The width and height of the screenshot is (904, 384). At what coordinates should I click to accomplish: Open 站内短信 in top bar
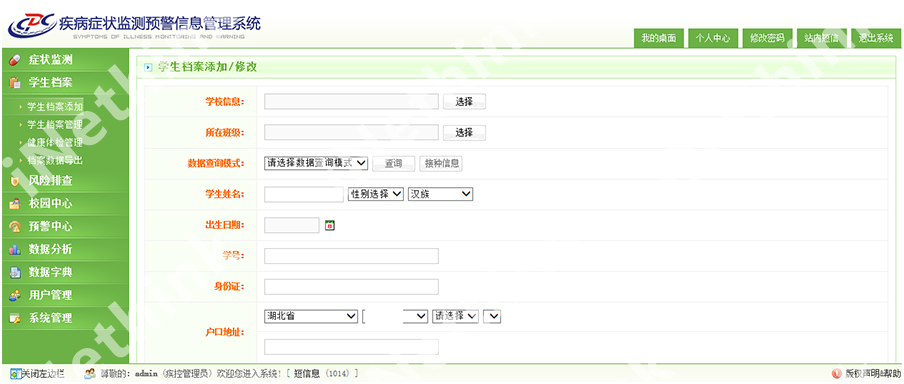coord(822,38)
